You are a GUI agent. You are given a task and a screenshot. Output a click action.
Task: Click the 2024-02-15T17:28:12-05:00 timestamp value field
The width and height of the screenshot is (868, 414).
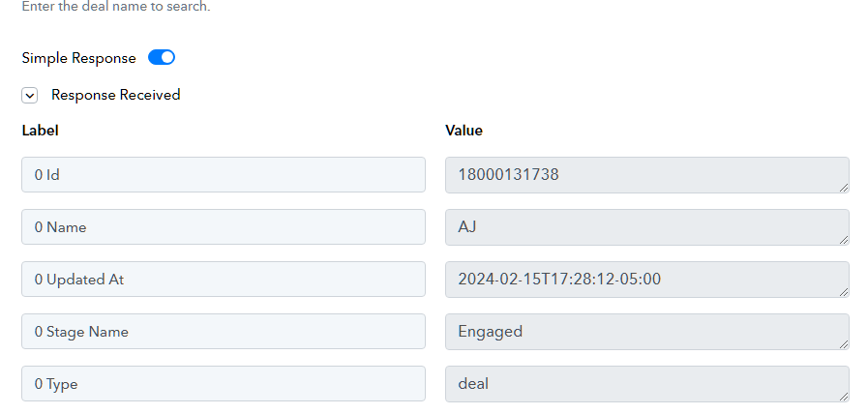click(647, 279)
